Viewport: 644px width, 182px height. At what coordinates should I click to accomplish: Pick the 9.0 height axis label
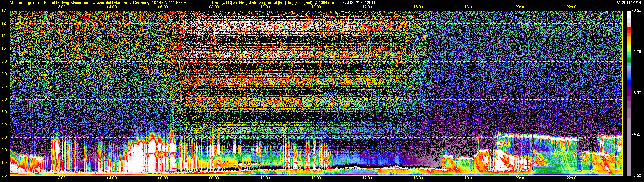tap(4, 61)
